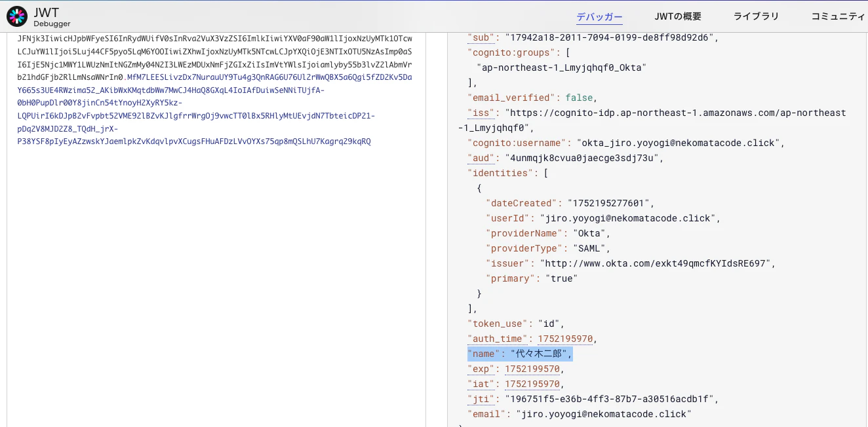The height and width of the screenshot is (427, 868).
Task: Click the dateCreated value 1752195277601
Action: tap(608, 203)
